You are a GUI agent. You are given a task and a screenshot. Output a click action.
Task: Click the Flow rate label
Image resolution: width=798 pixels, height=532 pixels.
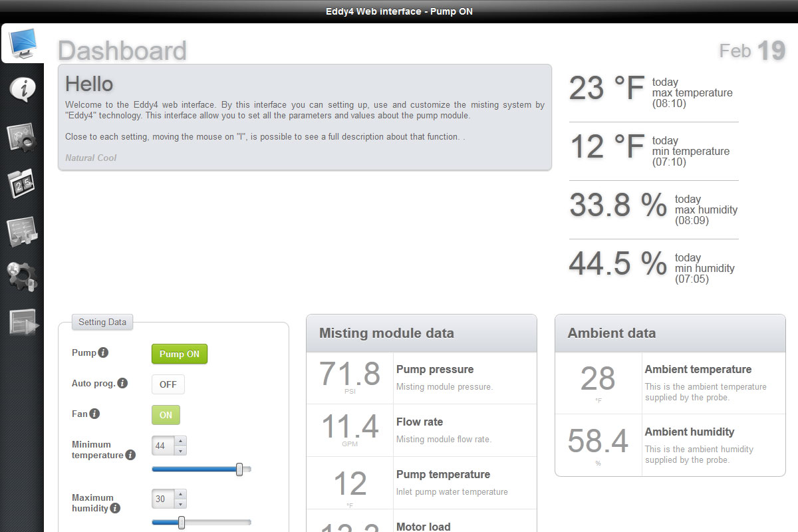tap(420, 422)
